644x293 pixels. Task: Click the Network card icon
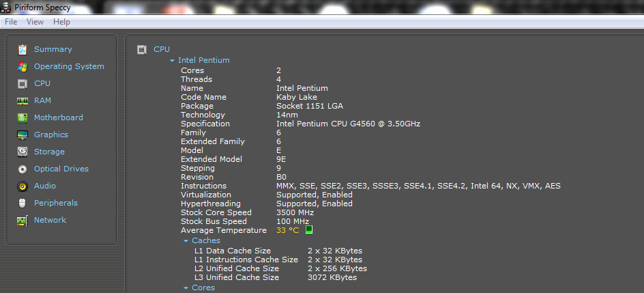click(x=23, y=221)
